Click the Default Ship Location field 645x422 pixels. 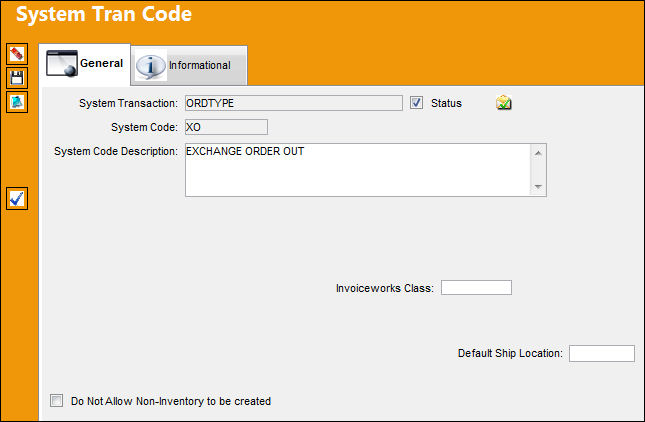click(602, 353)
